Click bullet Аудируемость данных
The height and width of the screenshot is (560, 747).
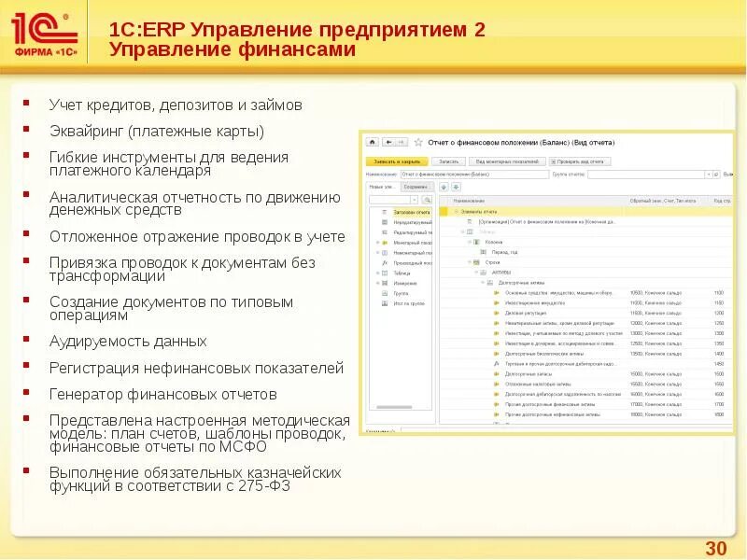[128, 342]
